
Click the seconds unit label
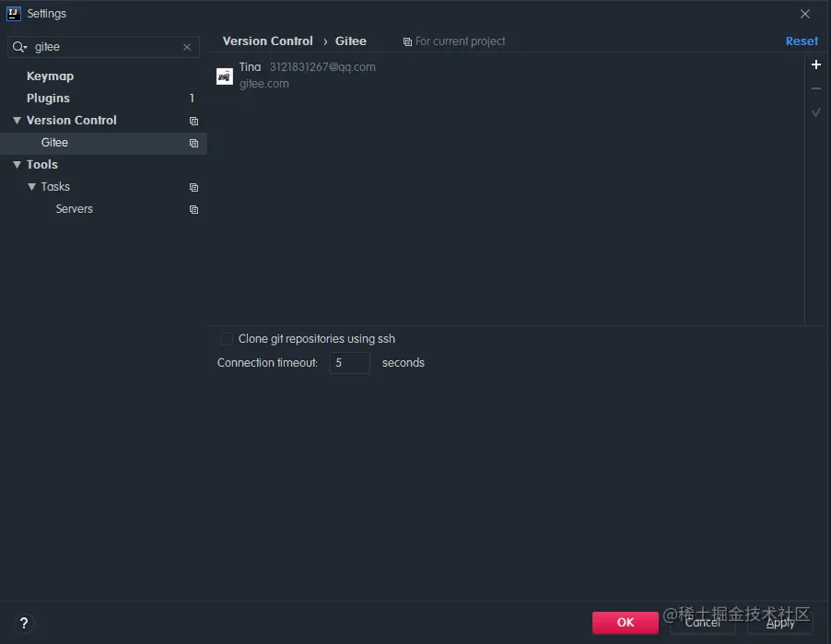click(404, 363)
